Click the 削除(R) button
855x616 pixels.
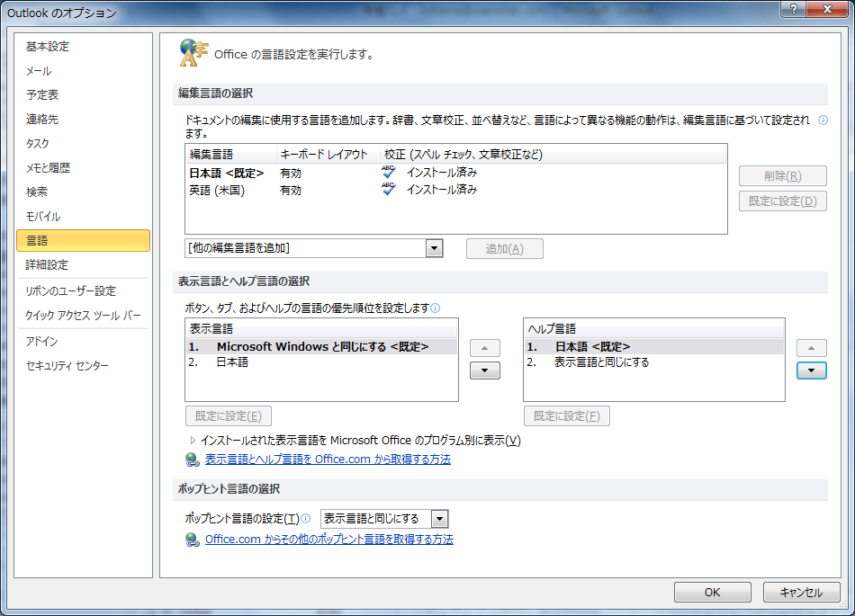coord(782,176)
